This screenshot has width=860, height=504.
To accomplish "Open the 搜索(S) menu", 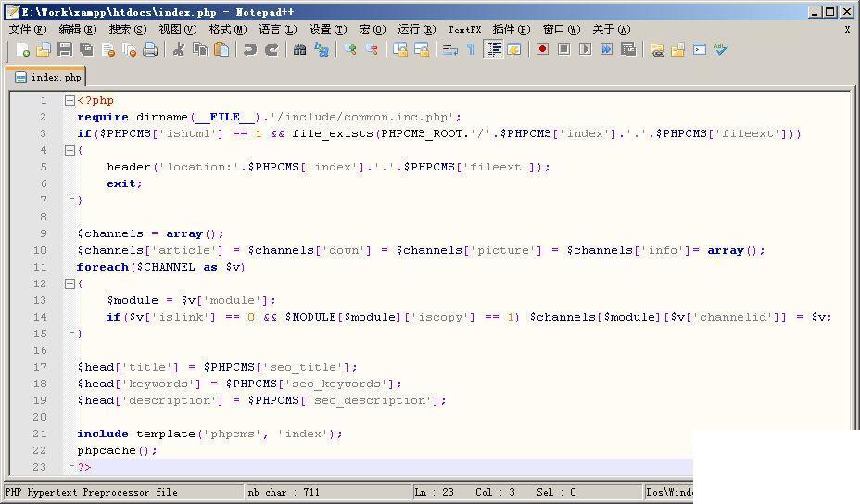I will [128, 30].
